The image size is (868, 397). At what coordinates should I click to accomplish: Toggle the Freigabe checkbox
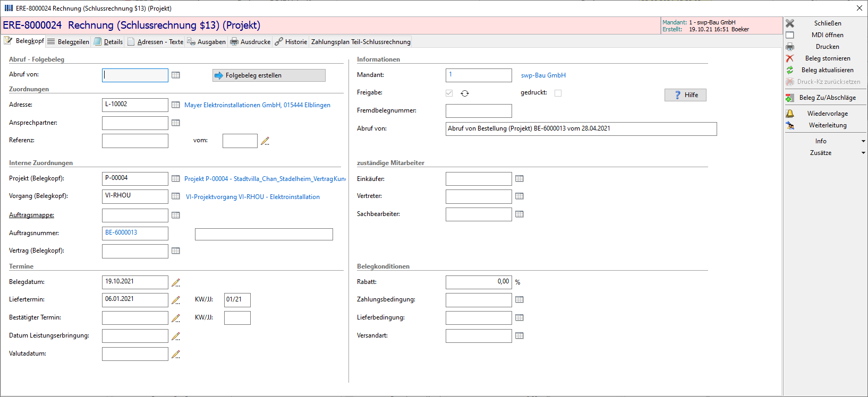pyautogui.click(x=449, y=93)
